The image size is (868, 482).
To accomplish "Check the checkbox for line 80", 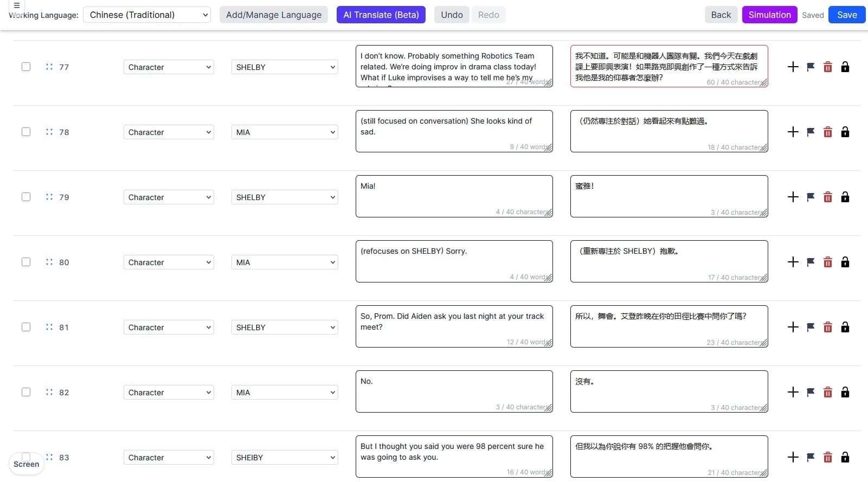I will coord(26,262).
